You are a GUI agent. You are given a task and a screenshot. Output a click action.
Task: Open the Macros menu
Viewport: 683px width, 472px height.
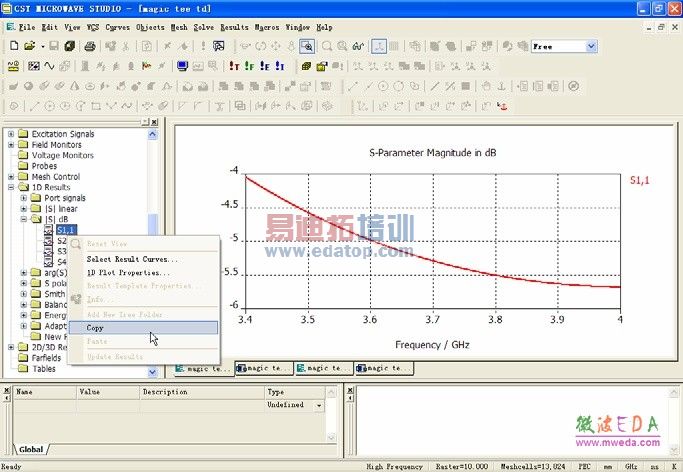(x=267, y=27)
